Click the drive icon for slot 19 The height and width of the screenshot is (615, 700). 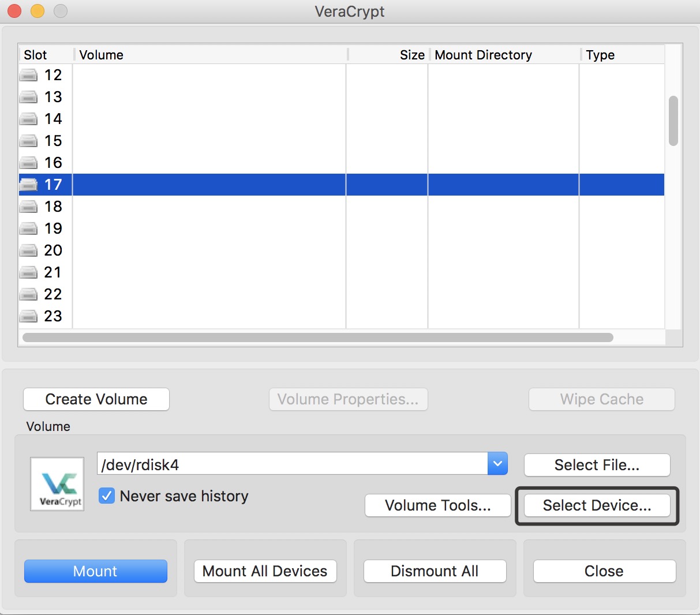click(x=29, y=228)
